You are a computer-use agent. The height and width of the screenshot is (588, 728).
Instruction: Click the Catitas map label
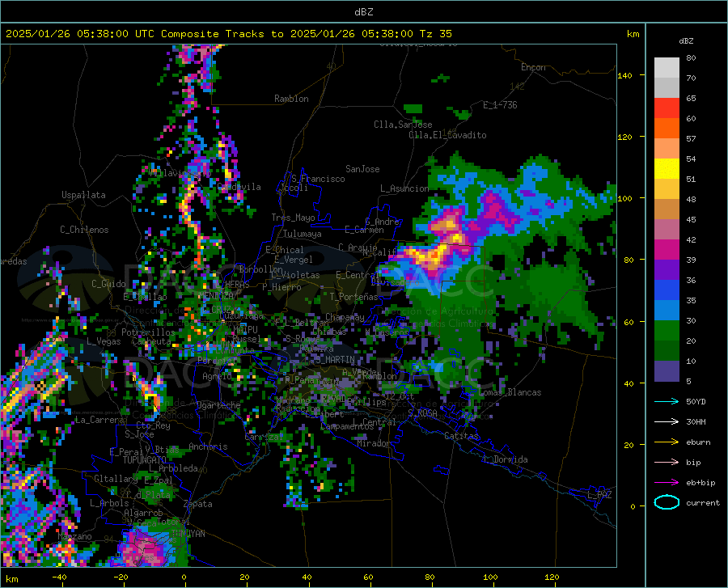461,436
